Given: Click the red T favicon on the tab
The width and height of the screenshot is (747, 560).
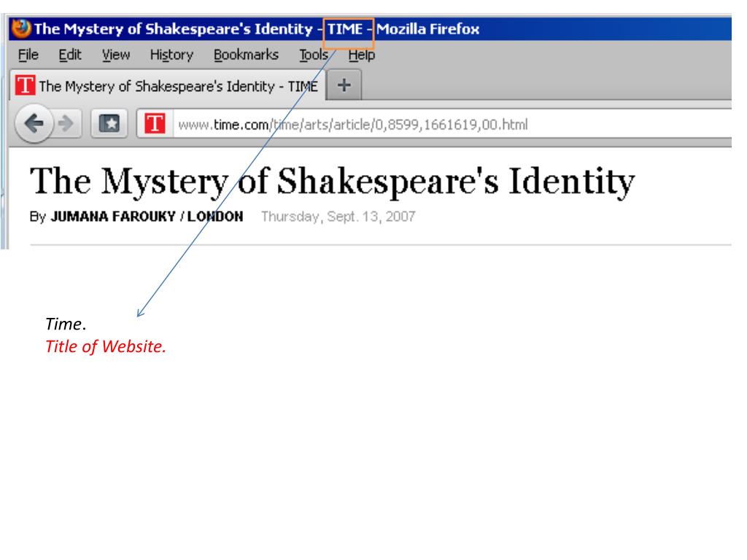Looking at the screenshot, I should [x=25, y=86].
